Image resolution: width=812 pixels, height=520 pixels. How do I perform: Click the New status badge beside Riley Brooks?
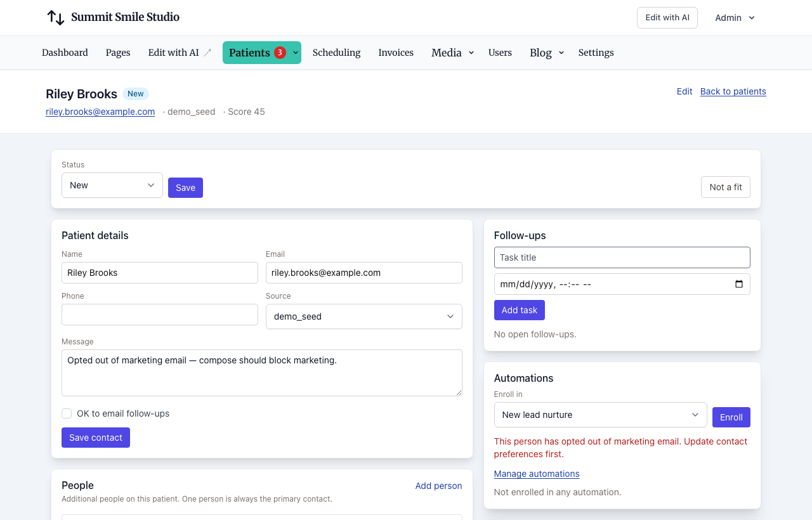tap(136, 94)
